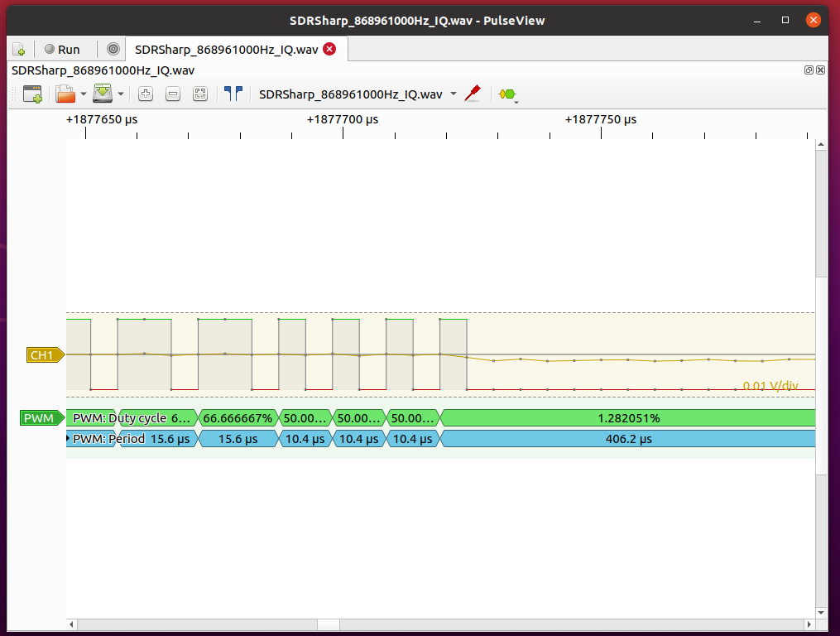Zoom out of the waveform
Viewport: 840px width, 636px height.
coord(173,94)
